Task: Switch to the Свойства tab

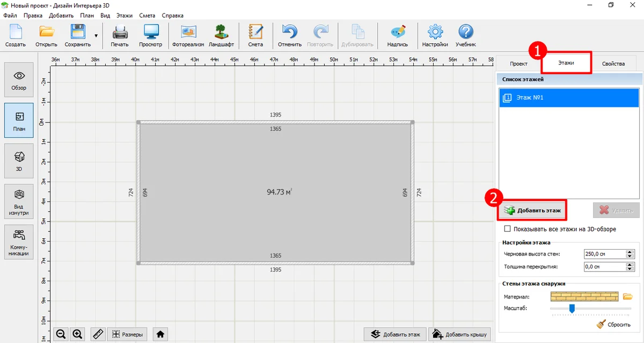Action: (x=613, y=63)
